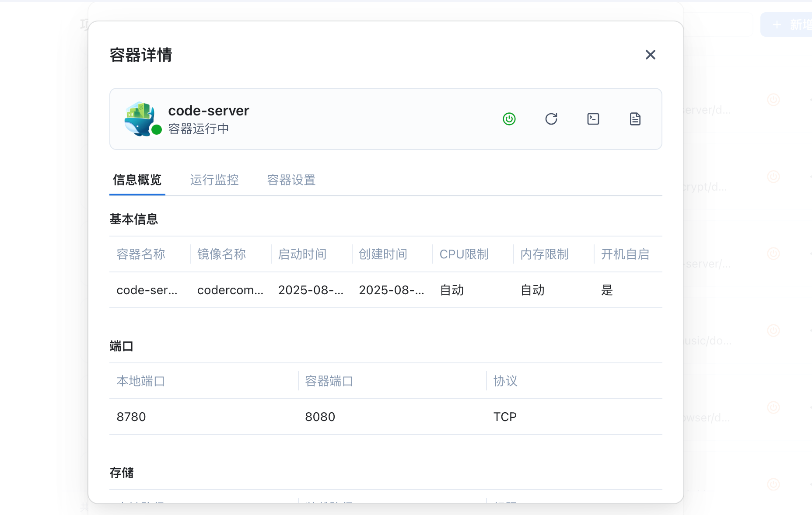This screenshot has height=515, width=812.
Task: Click the truncated image name codercom...
Action: click(x=230, y=290)
